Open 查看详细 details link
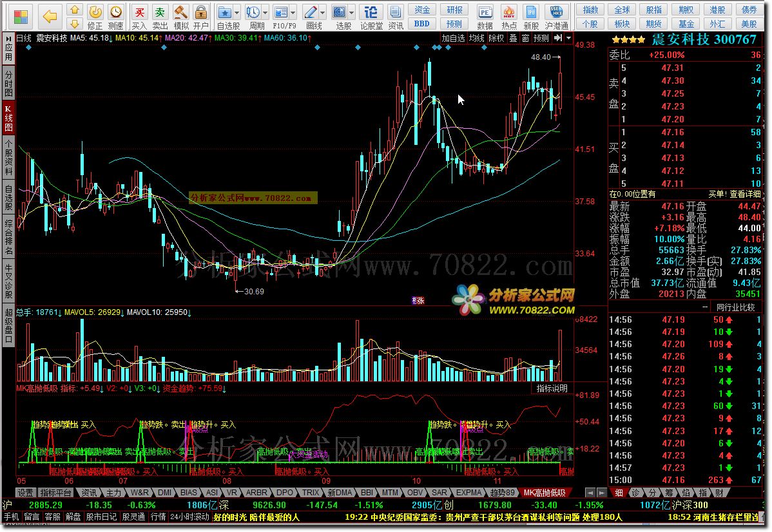772x532 pixels. pyautogui.click(x=745, y=194)
